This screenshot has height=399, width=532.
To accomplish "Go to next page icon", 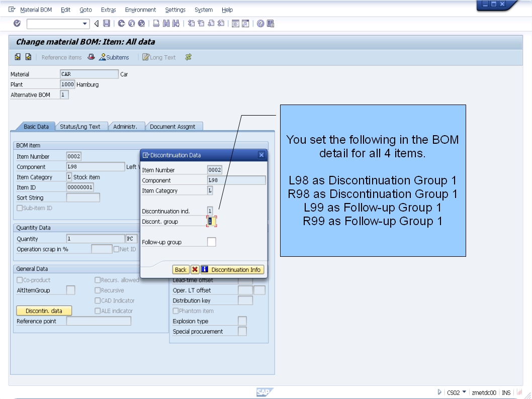I will [211, 24].
